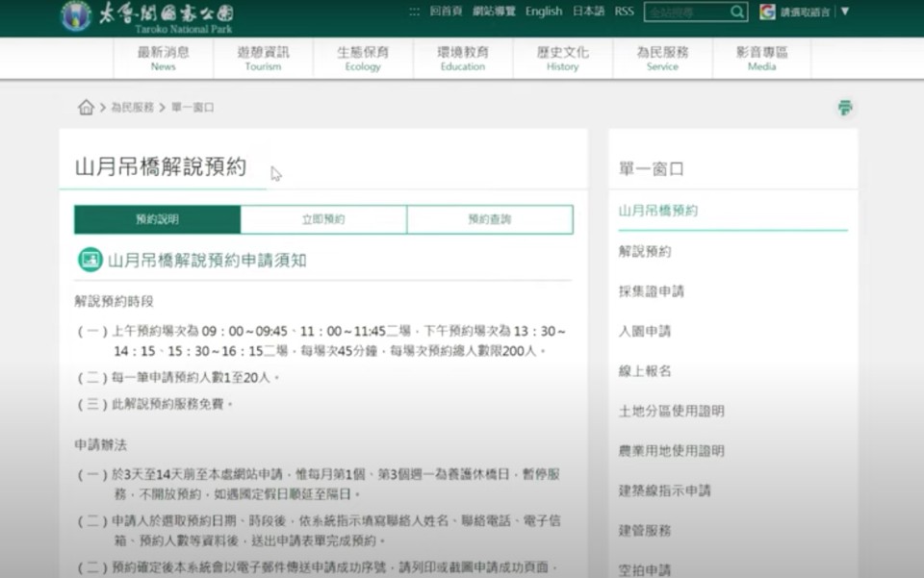
Task: Open the 環境教育 Education menu
Action: (463, 59)
